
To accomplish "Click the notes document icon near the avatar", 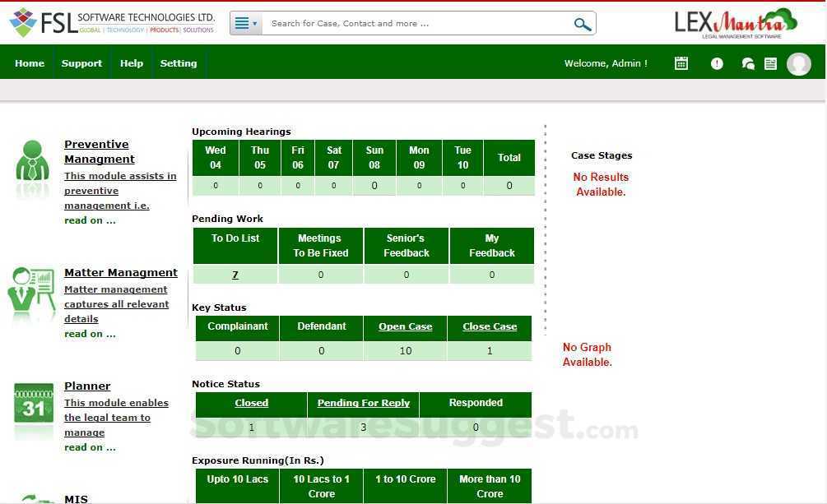I will (x=771, y=62).
